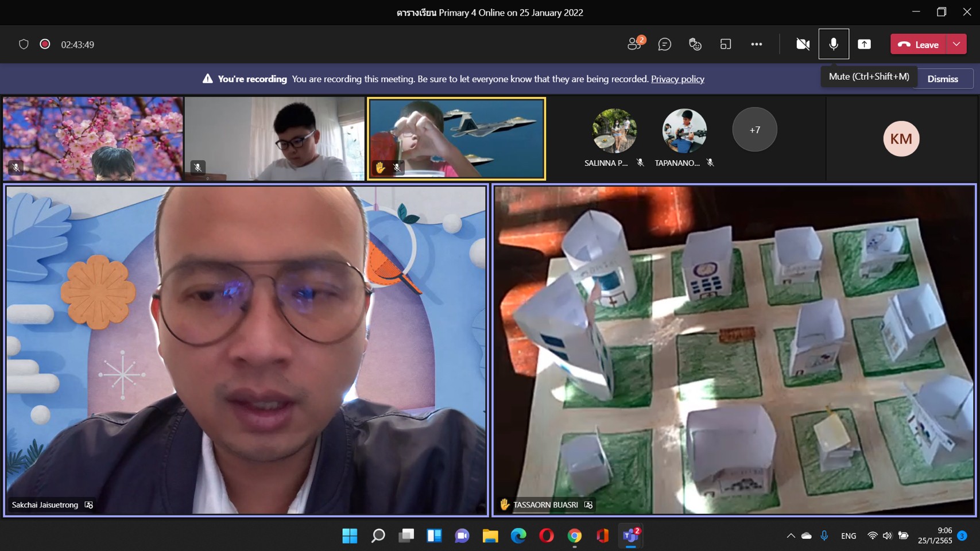The image size is (980, 551).
Task: Toggle the system tray microphone icon
Action: click(824, 536)
